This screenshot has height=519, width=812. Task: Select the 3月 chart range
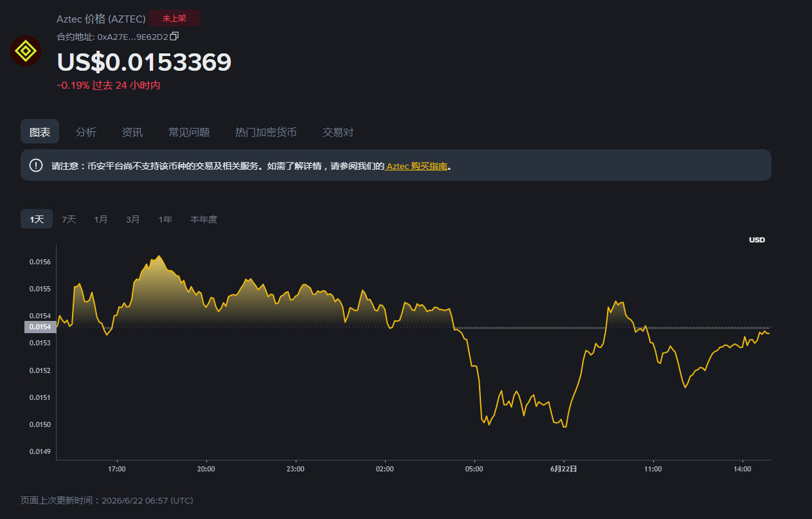[x=133, y=219]
